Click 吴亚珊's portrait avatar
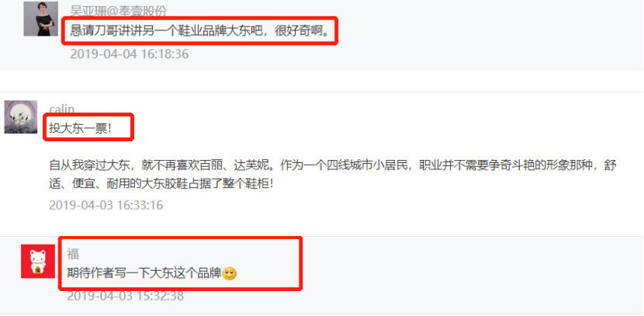Viewport: 644px width, 316px height. (x=40, y=19)
